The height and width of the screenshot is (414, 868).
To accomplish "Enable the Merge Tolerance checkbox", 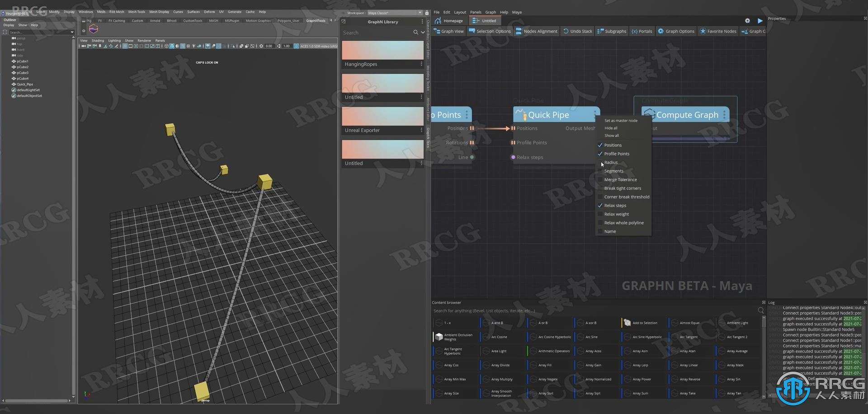I will [600, 179].
